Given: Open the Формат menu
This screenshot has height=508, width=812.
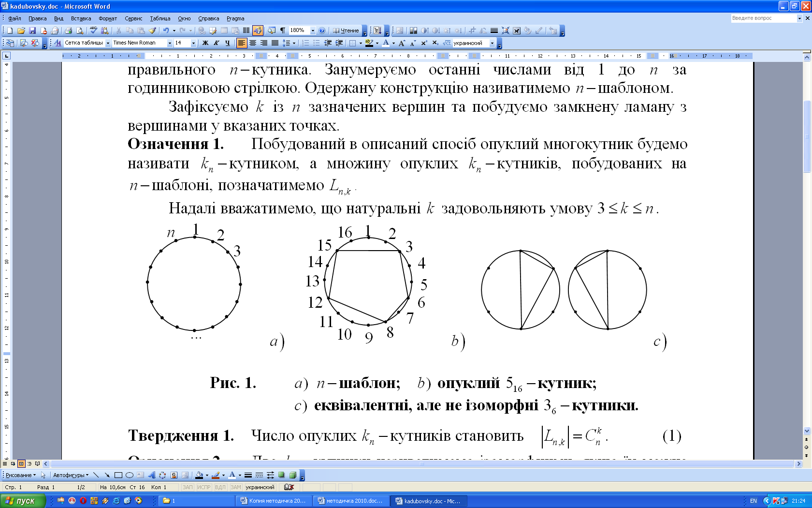Looking at the screenshot, I should [x=108, y=18].
